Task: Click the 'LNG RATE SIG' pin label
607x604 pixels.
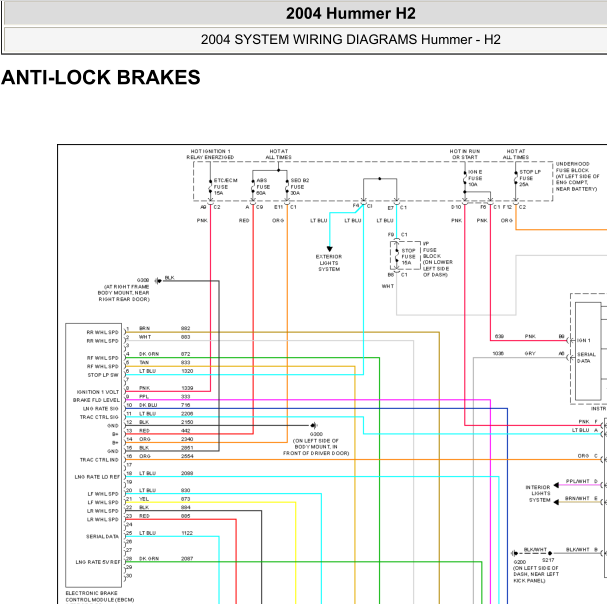Action: click(x=101, y=408)
